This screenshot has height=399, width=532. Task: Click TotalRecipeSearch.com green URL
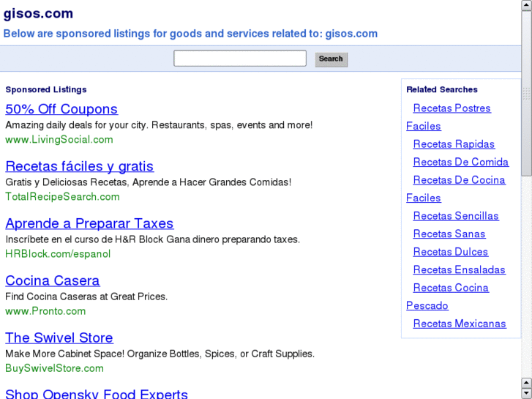62,197
